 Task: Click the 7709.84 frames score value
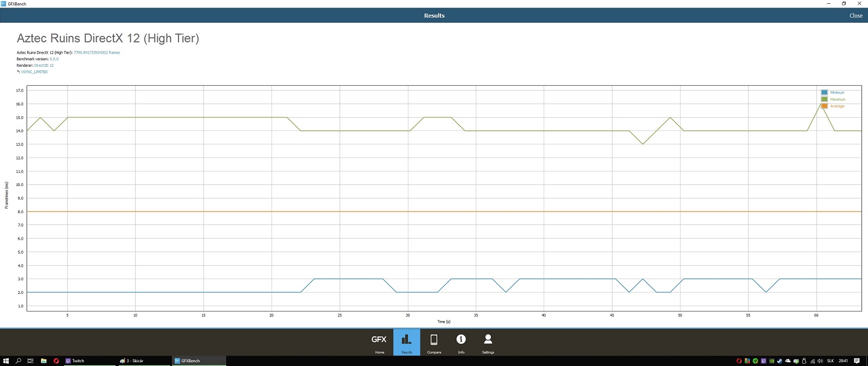pyautogui.click(x=97, y=53)
